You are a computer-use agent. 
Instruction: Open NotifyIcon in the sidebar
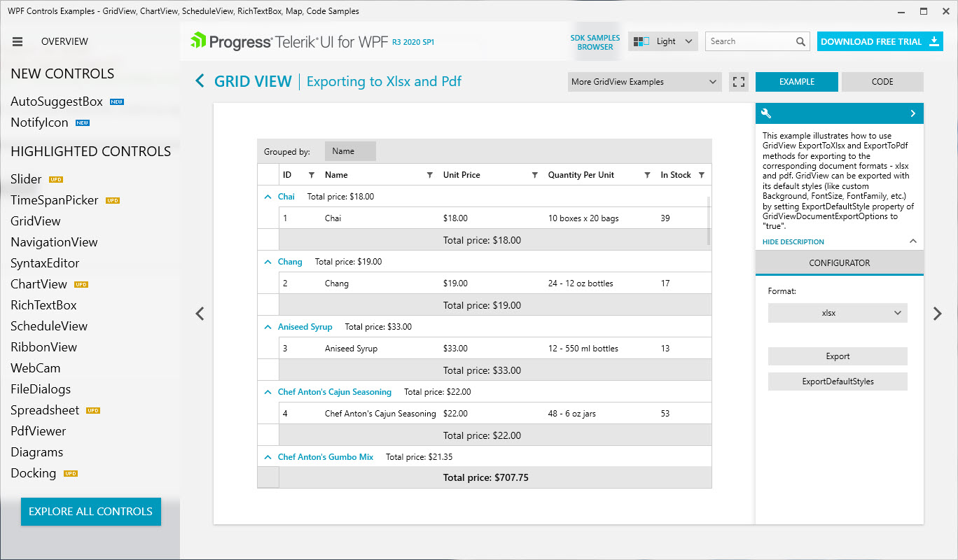pyautogui.click(x=39, y=122)
